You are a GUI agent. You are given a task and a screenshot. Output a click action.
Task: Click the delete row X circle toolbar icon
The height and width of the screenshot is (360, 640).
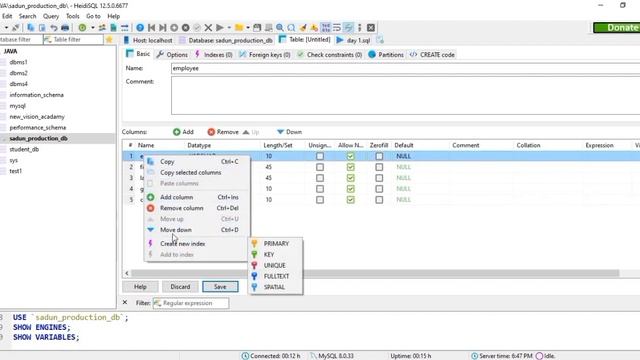pos(185,28)
